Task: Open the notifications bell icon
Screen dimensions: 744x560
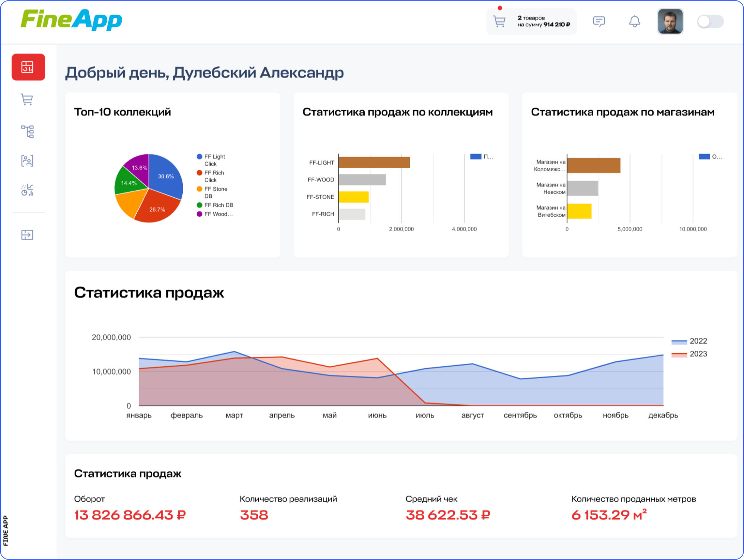Action: click(635, 21)
